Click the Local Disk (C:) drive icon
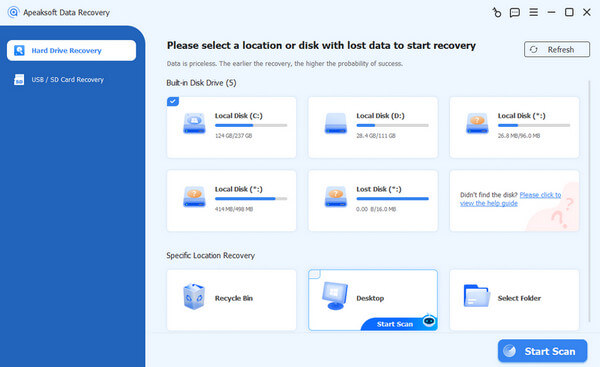The width and height of the screenshot is (600, 367). [194, 123]
